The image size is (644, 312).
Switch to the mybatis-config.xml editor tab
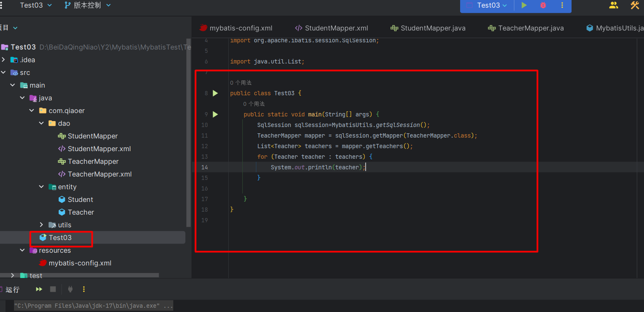236,28
